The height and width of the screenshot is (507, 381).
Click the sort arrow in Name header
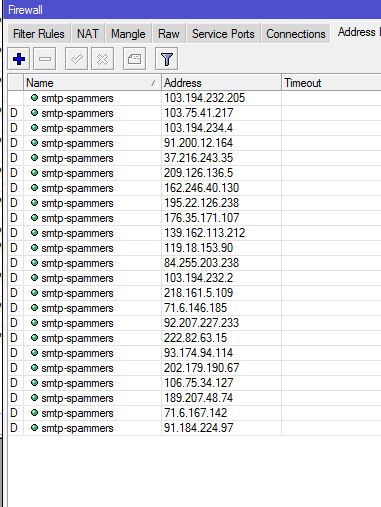tap(154, 83)
